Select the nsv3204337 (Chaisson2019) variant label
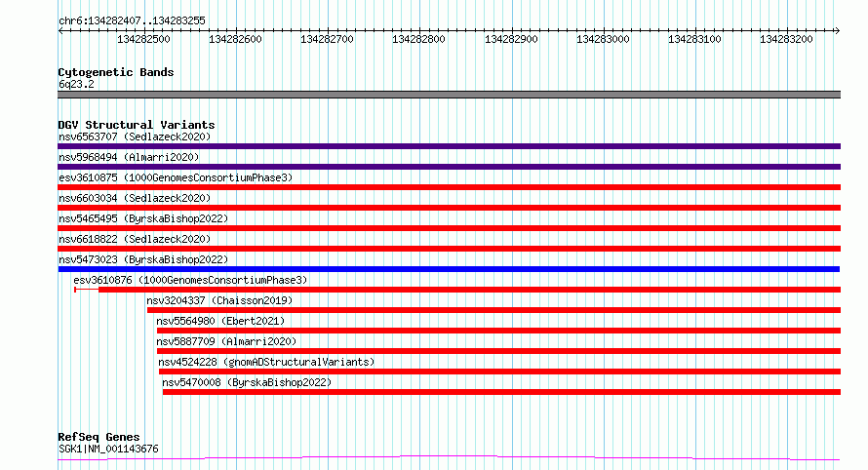Screen dimensions: 868x470 (219, 300)
